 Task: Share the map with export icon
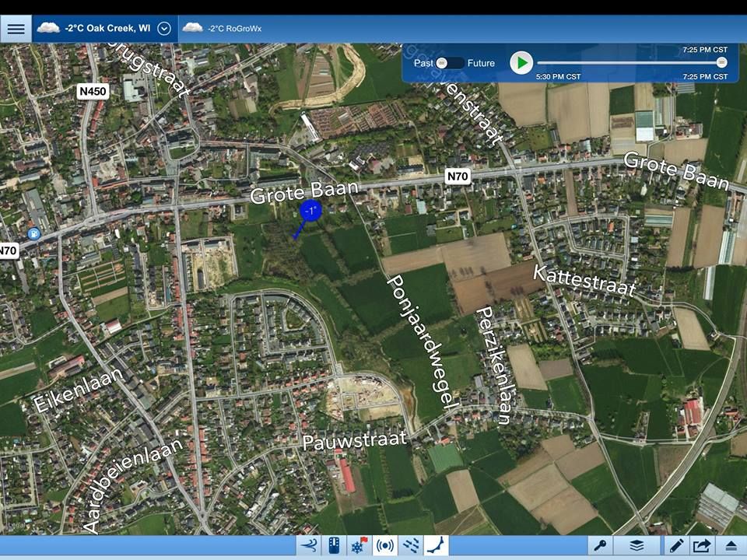tap(702, 546)
